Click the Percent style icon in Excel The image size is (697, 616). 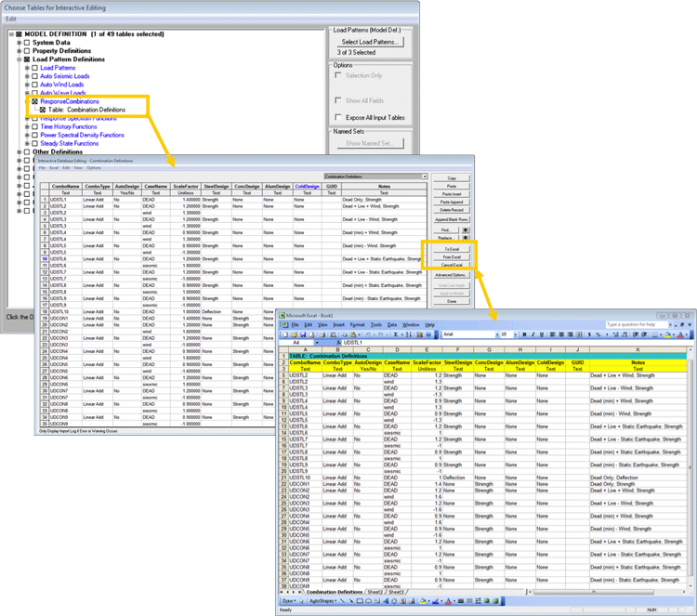coord(598,334)
